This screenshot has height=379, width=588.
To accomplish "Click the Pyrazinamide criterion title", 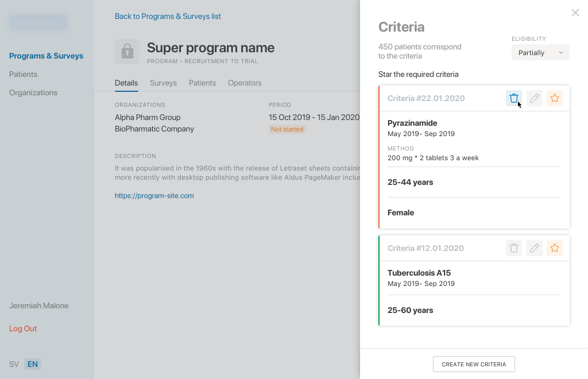I will pos(412,123).
